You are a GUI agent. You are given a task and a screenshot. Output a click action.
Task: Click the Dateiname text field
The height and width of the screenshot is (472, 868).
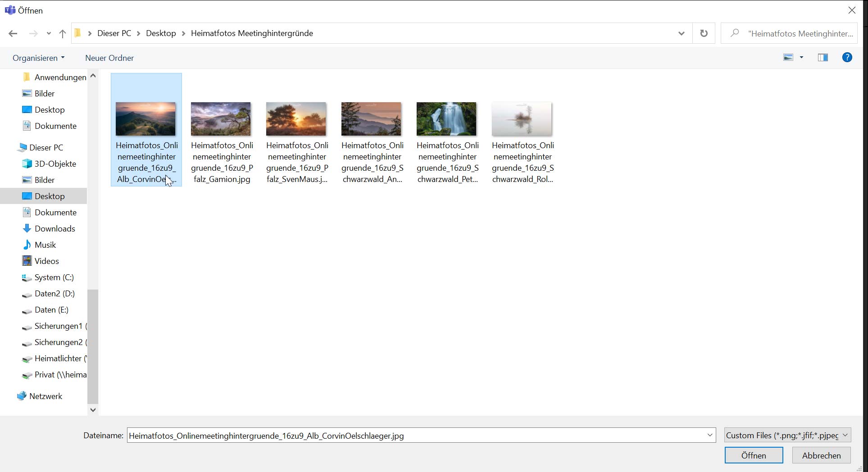click(414, 436)
